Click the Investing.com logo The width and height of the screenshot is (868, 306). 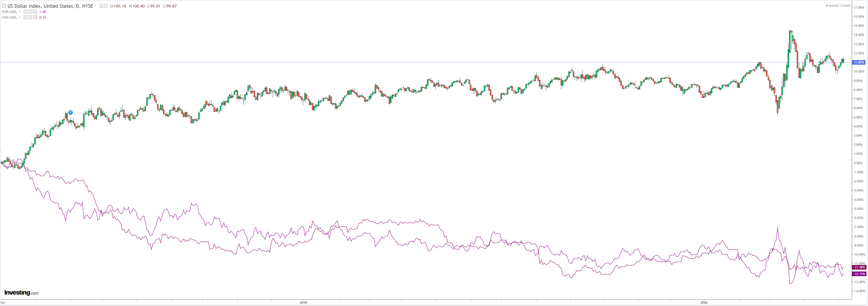pos(21,292)
